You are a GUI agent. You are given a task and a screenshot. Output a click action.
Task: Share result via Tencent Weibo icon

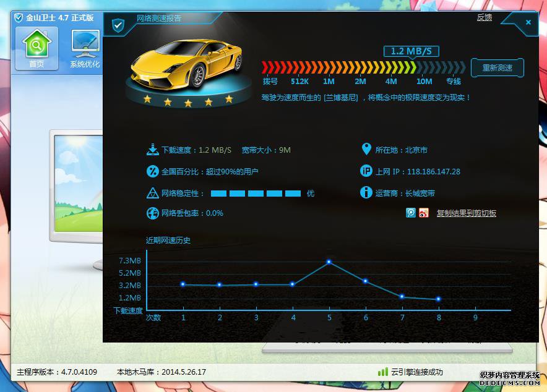(x=411, y=213)
